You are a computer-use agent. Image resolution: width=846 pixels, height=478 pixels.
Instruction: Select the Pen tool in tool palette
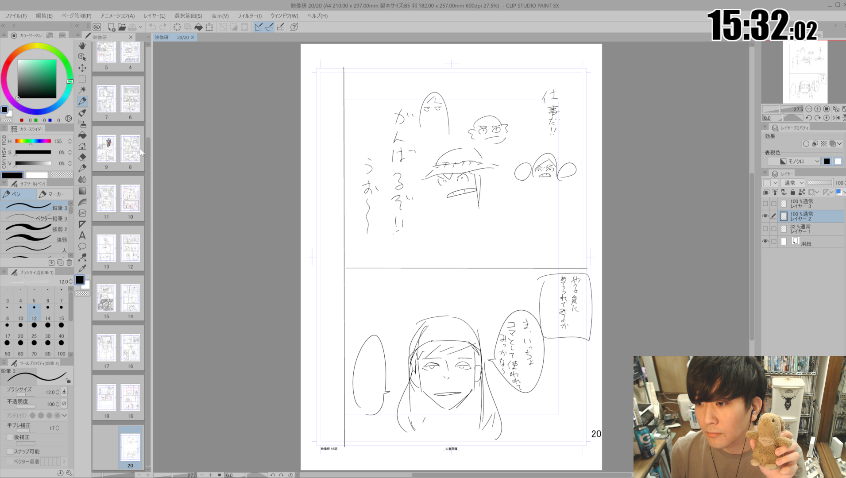click(x=82, y=101)
